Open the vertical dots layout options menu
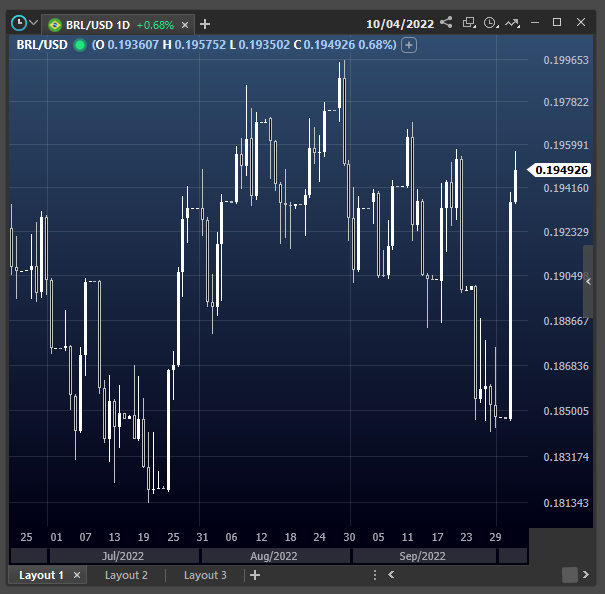Screen dimensions: 605x594 (374, 575)
